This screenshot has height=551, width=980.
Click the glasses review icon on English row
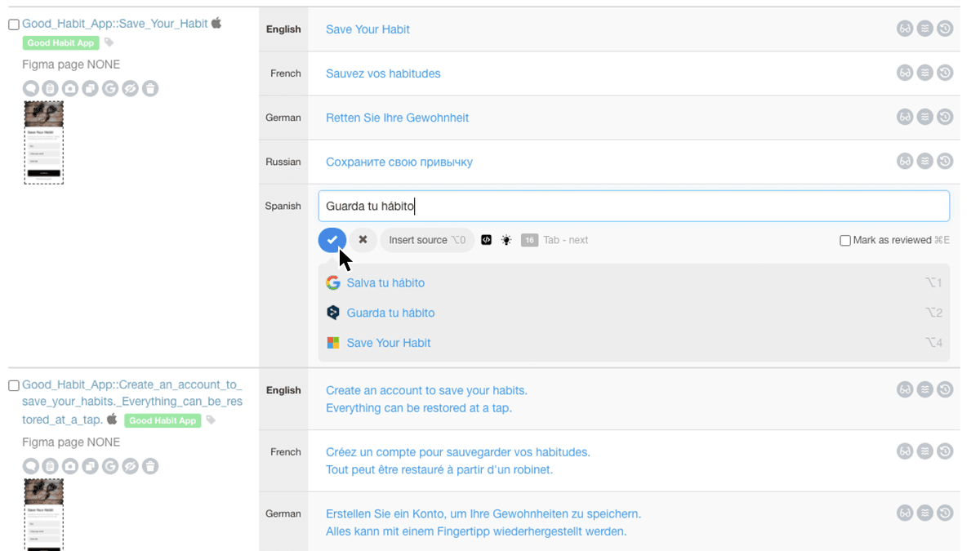905,29
